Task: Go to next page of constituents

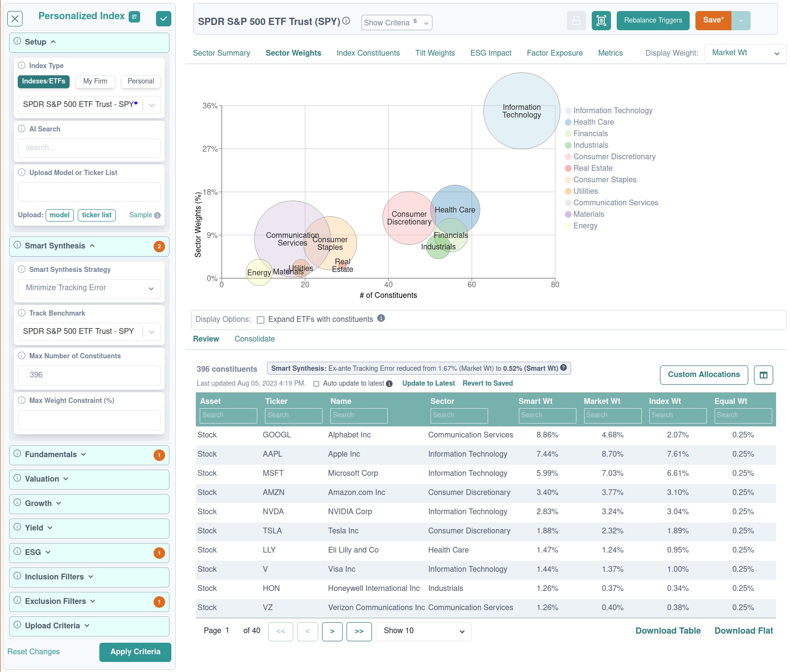Action: (332, 632)
